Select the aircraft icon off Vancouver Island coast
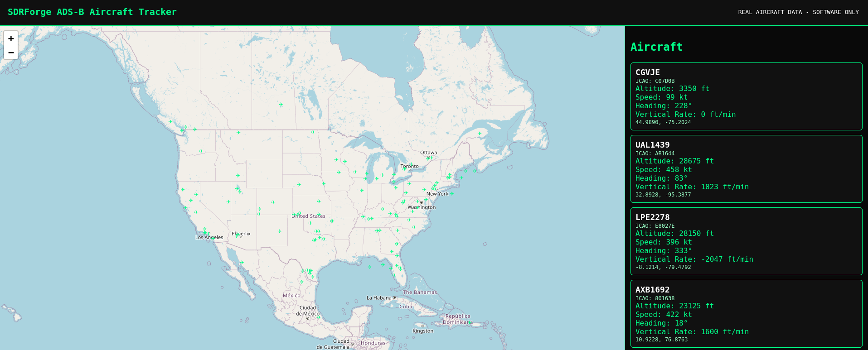 (170, 122)
